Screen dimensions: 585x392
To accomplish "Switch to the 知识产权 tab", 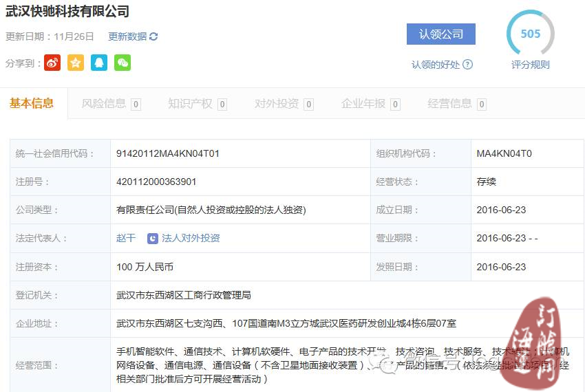I will [x=198, y=104].
